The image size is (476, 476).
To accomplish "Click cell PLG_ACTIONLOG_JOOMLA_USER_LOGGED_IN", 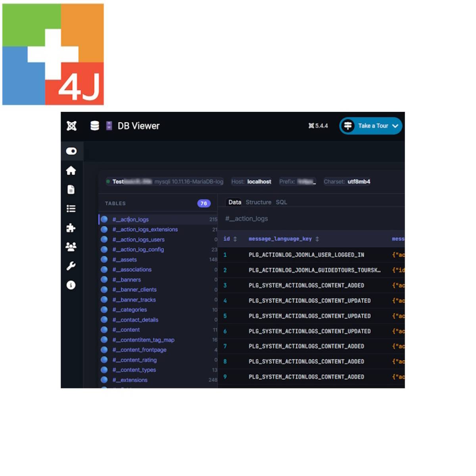I will click(x=306, y=255).
